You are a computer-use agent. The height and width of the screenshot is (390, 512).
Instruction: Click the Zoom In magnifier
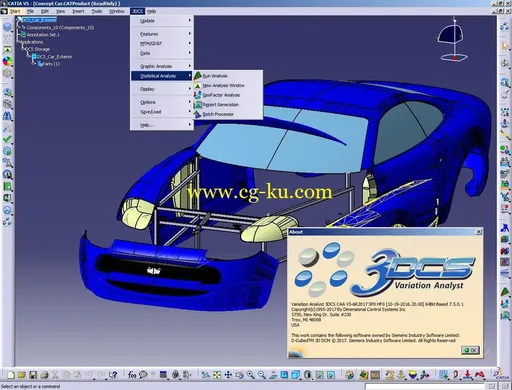[x=251, y=375]
